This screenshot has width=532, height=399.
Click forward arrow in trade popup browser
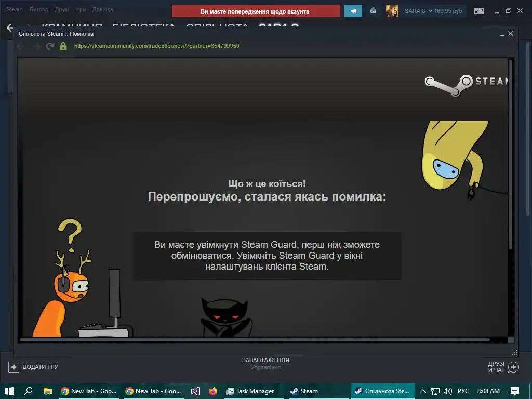click(x=36, y=46)
